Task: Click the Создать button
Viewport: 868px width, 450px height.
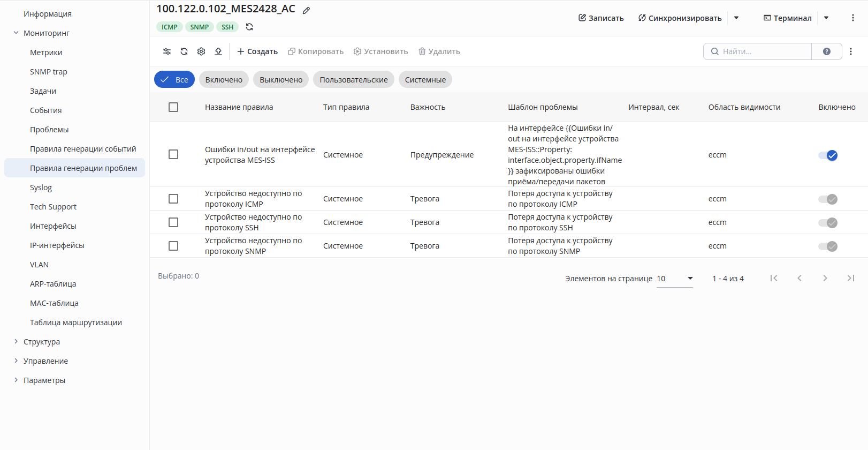Action: point(257,51)
